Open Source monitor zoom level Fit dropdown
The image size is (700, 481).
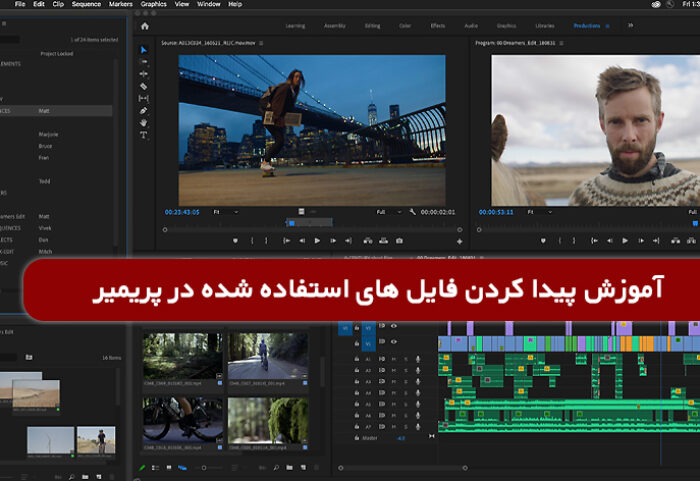click(226, 212)
